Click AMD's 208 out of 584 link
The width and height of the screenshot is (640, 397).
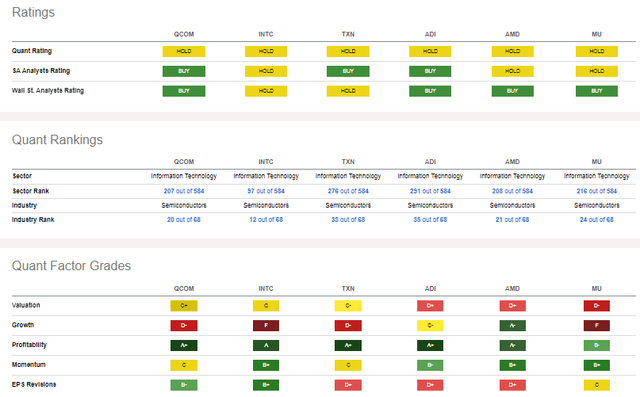point(512,191)
